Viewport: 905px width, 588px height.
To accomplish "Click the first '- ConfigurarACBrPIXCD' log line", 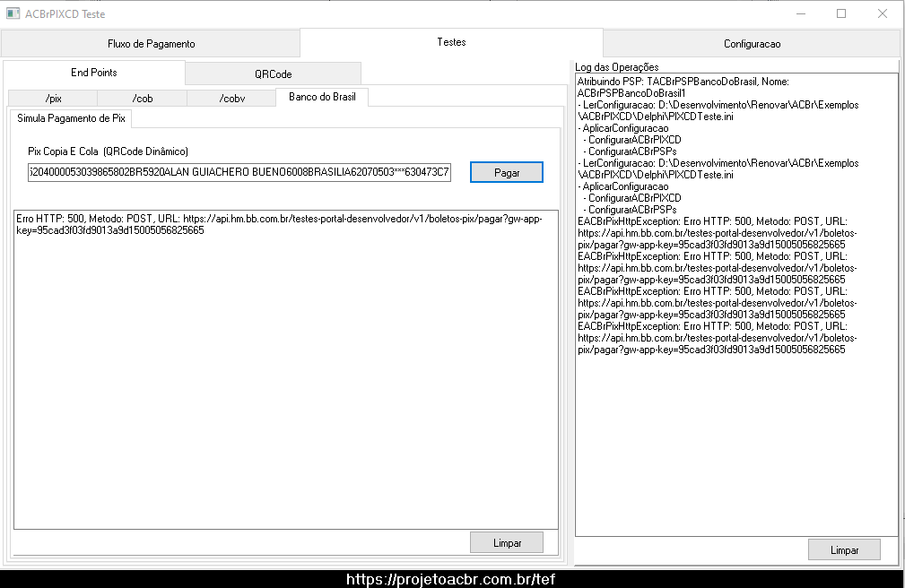I will tap(632, 140).
